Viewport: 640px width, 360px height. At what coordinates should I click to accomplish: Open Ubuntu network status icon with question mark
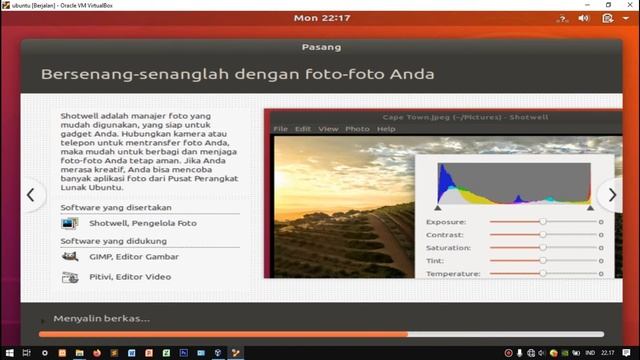coord(562,19)
